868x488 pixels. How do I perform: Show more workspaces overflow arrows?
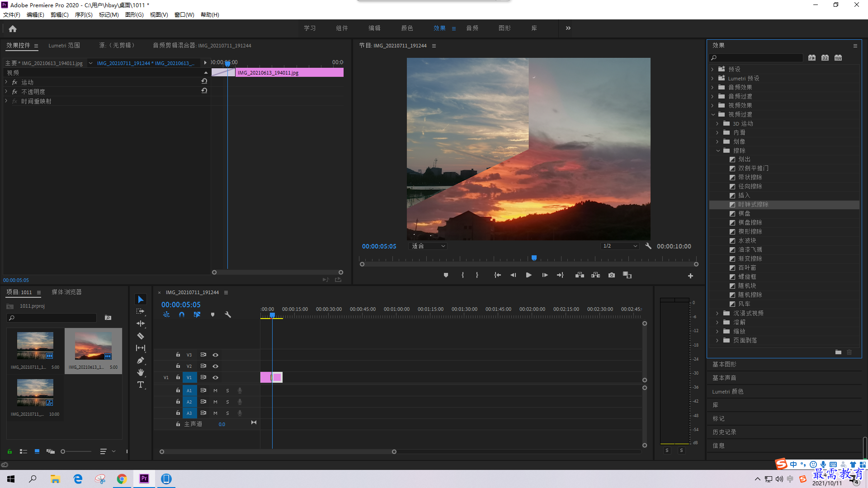pyautogui.click(x=568, y=28)
